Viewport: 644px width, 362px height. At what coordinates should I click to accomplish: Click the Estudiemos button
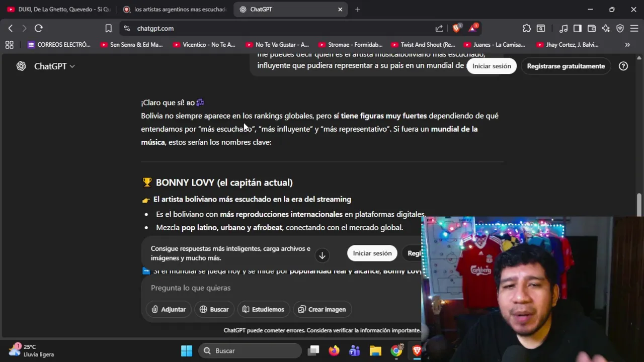pyautogui.click(x=263, y=309)
